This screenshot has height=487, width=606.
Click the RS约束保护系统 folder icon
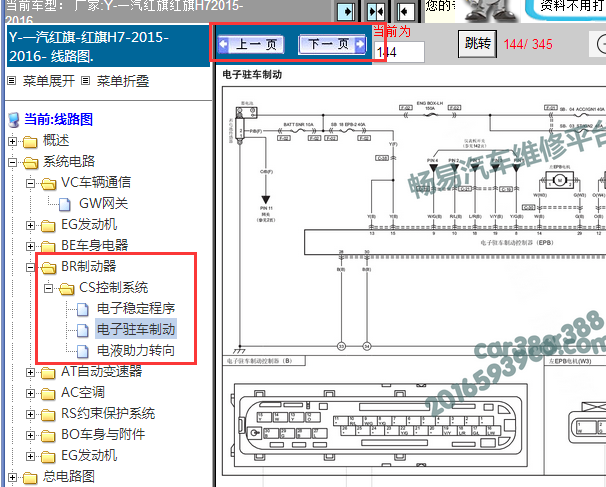point(48,415)
